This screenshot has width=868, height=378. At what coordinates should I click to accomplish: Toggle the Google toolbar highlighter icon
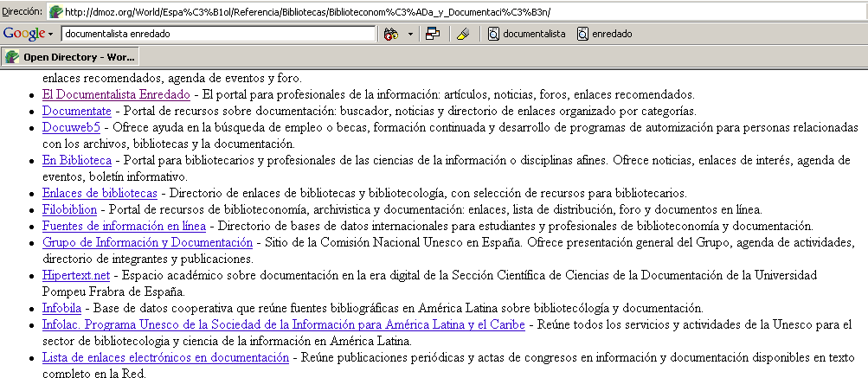click(x=463, y=34)
